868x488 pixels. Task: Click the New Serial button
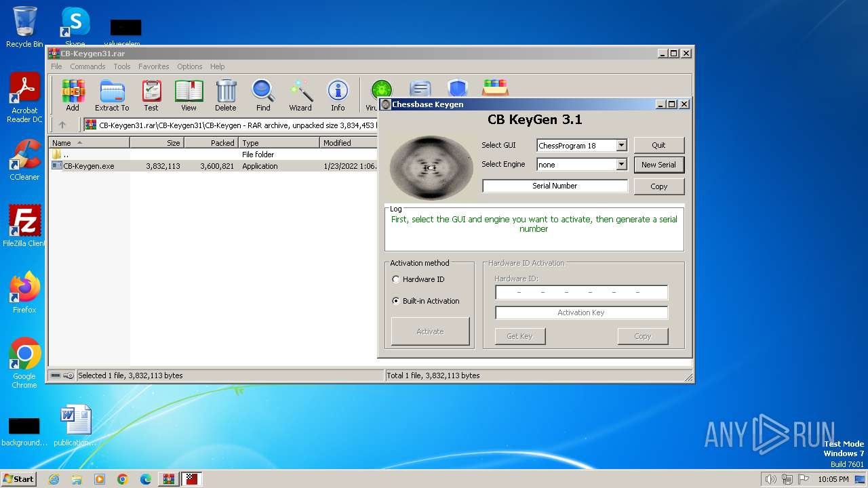coord(659,165)
